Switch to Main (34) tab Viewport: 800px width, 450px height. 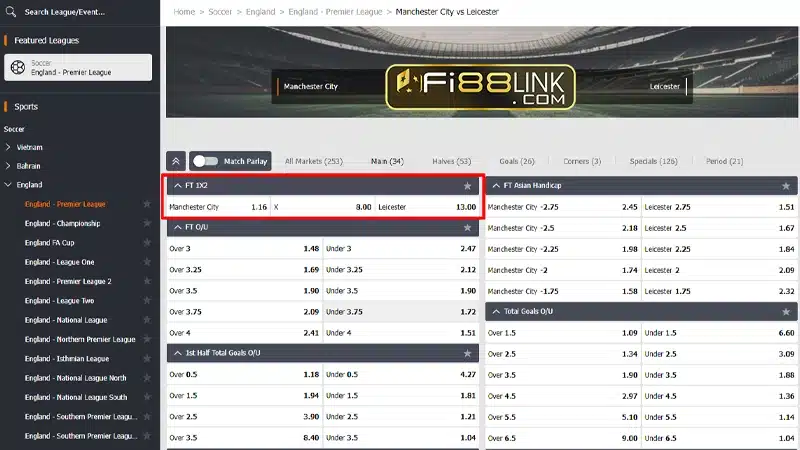click(387, 161)
